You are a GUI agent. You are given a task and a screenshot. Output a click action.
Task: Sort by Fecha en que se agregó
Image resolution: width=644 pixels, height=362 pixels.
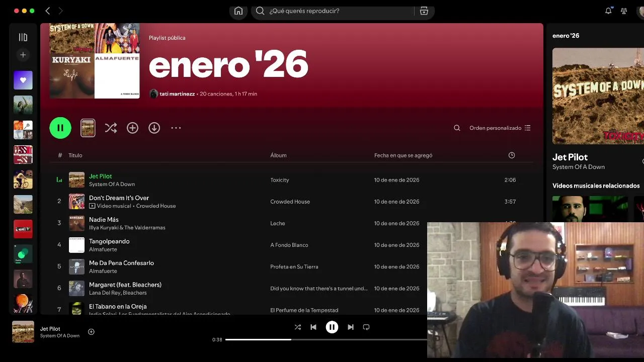tap(403, 155)
